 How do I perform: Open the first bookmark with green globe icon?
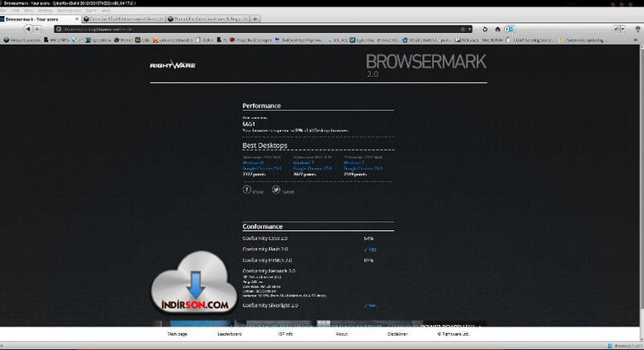(22, 40)
